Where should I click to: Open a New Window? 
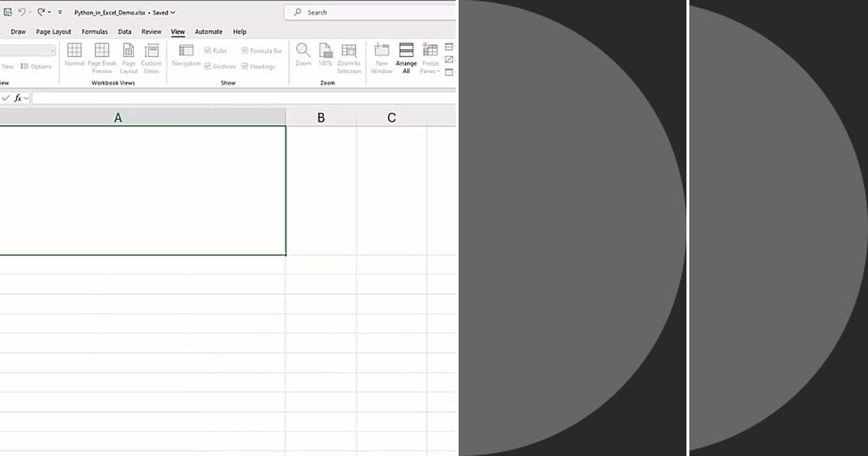[x=381, y=57]
